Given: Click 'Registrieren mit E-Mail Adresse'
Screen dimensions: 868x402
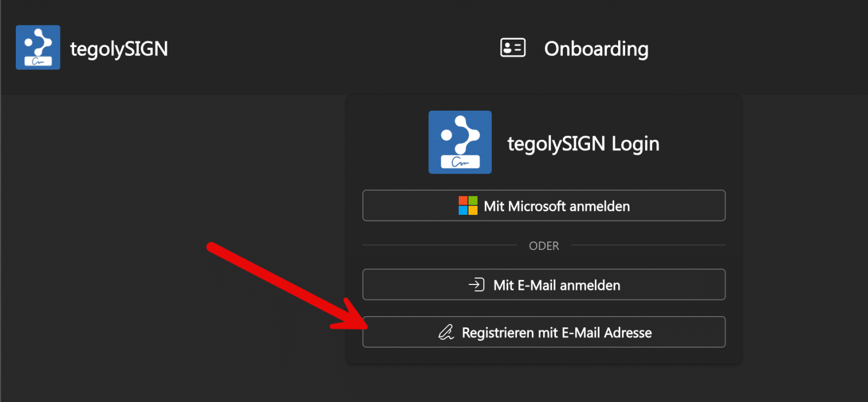Looking at the screenshot, I should (544, 332).
